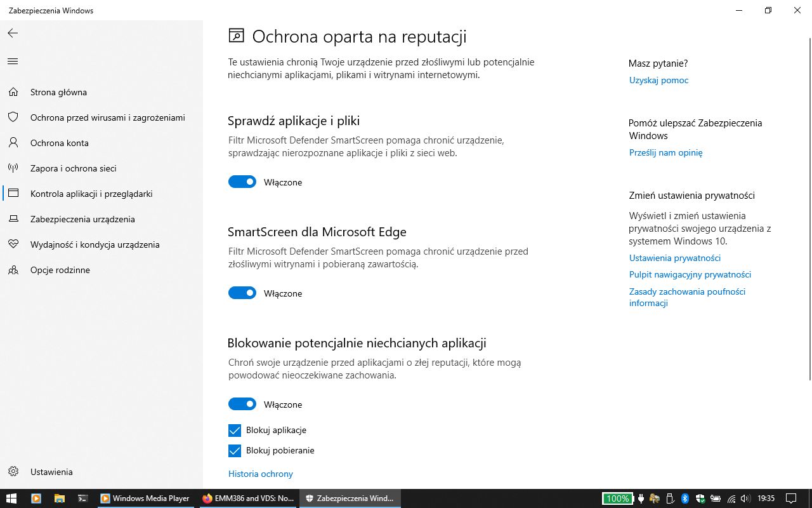Toggle potentially unwanted app blocking switch

coord(242,404)
